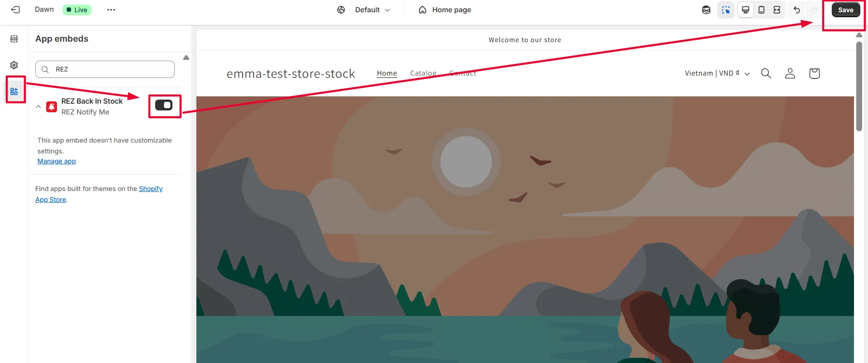This screenshot has width=868, height=363.
Task: Go to Home in store navigation
Action: pos(387,73)
